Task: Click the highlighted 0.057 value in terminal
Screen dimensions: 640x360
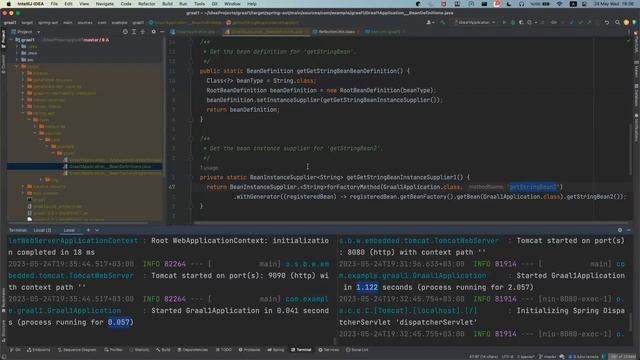Action: pyautogui.click(x=119, y=322)
